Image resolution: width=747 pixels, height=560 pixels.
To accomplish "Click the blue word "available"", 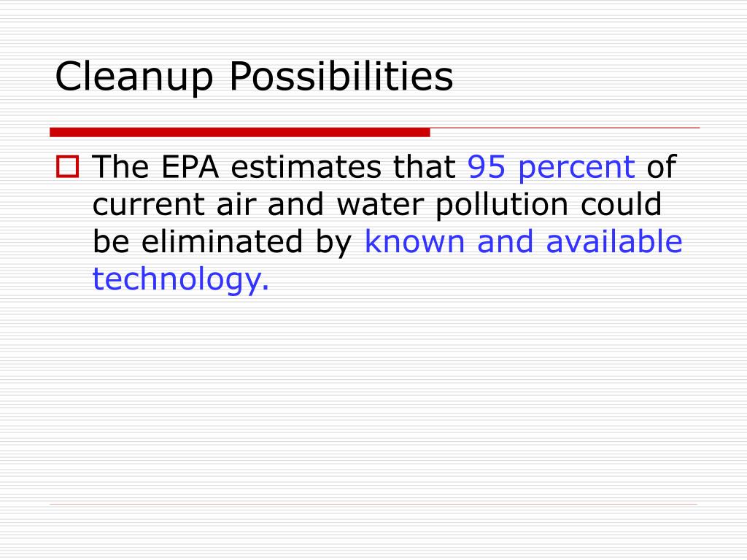I will (614, 241).
